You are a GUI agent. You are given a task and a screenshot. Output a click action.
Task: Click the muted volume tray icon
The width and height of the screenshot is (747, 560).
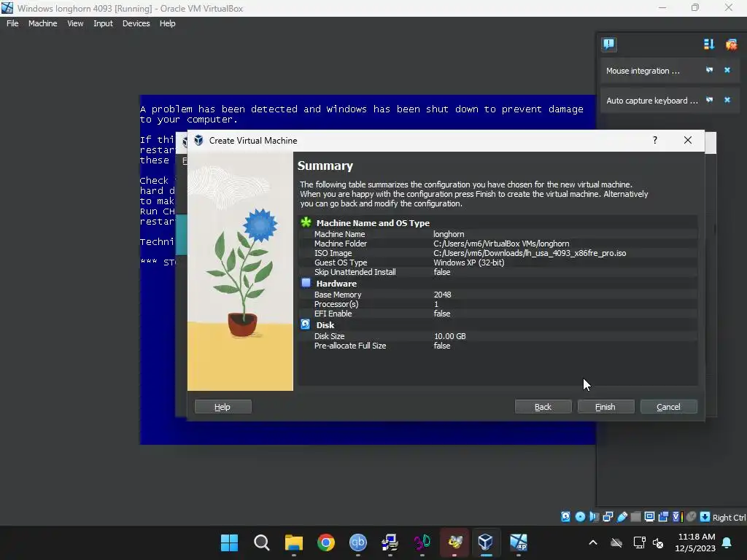[x=658, y=542]
